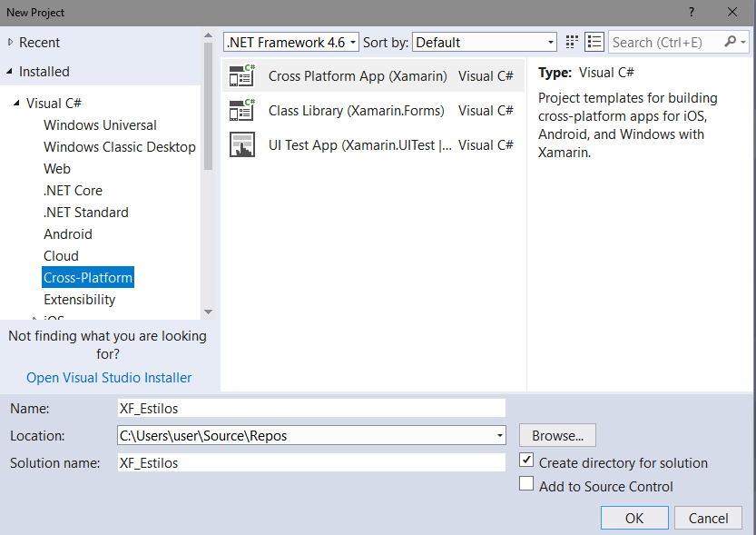The image size is (756, 535).
Task: Collapse the Installed node
Action: 10,72
